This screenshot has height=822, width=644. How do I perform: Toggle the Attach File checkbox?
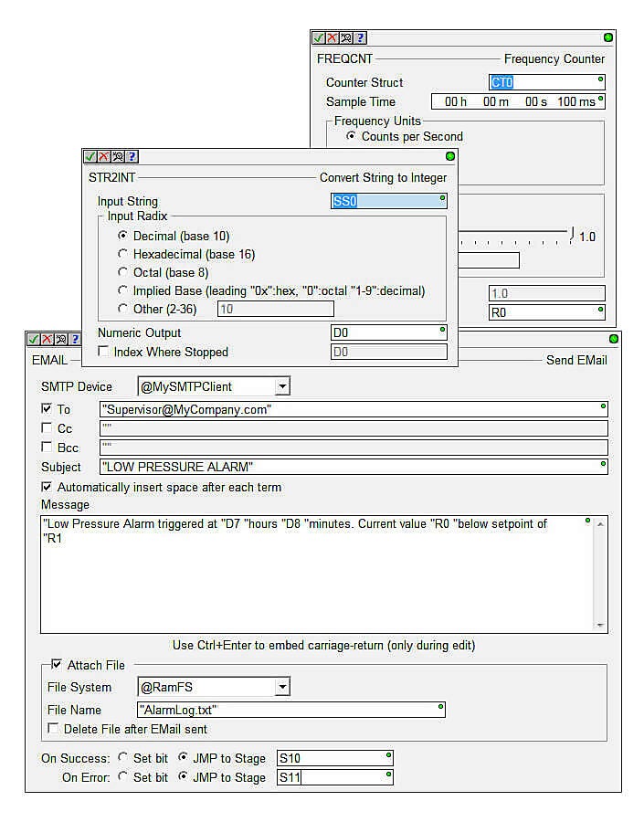(x=57, y=664)
